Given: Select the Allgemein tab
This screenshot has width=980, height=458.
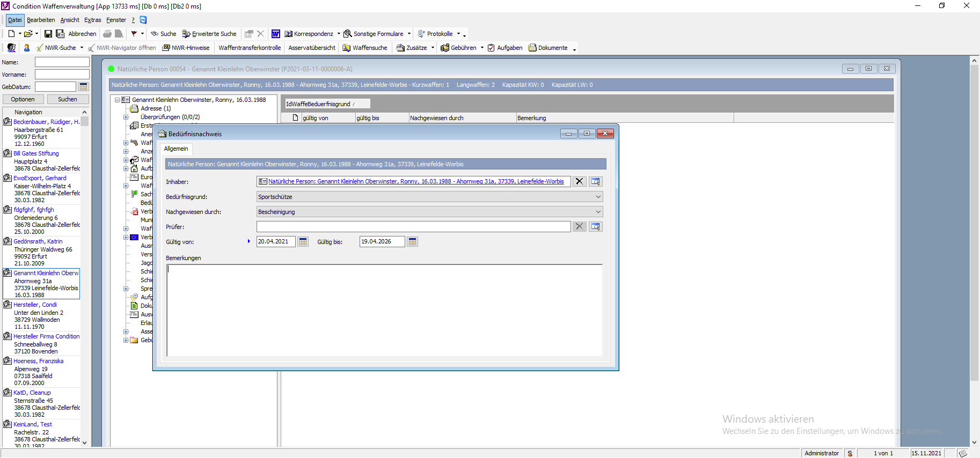Looking at the screenshot, I should pyautogui.click(x=176, y=149).
